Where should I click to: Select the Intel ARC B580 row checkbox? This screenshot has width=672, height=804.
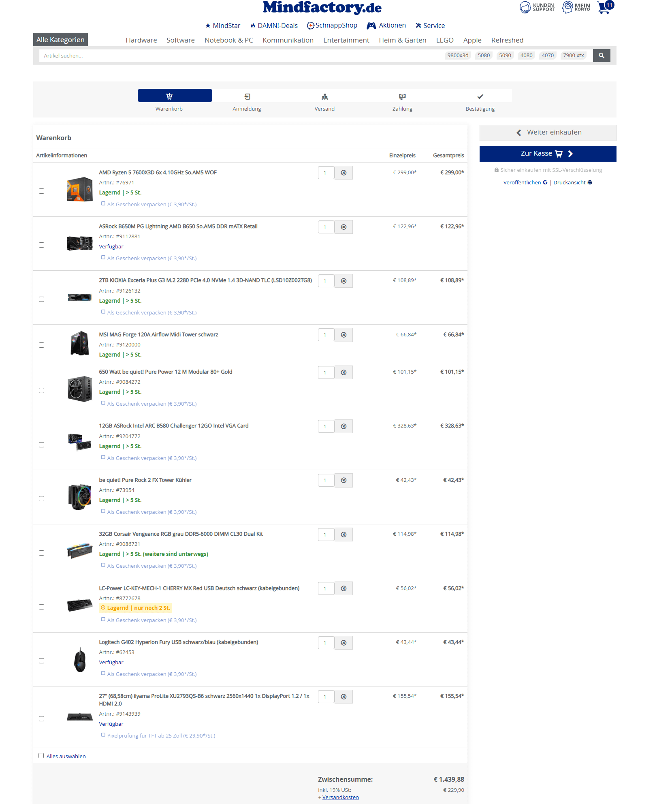pyautogui.click(x=41, y=445)
